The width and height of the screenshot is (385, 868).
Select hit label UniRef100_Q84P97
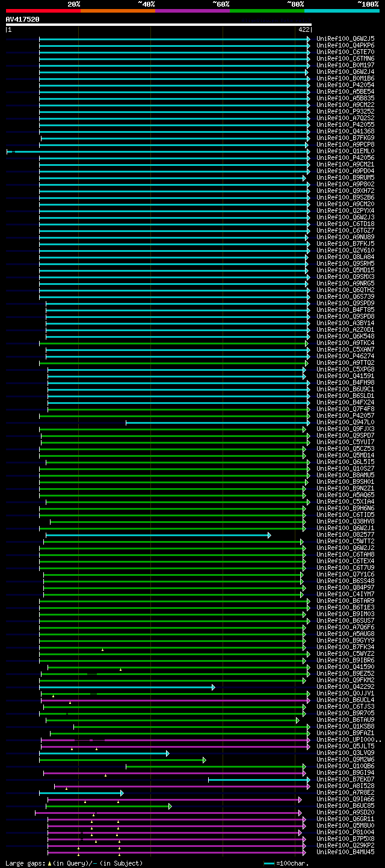pyautogui.click(x=345, y=587)
